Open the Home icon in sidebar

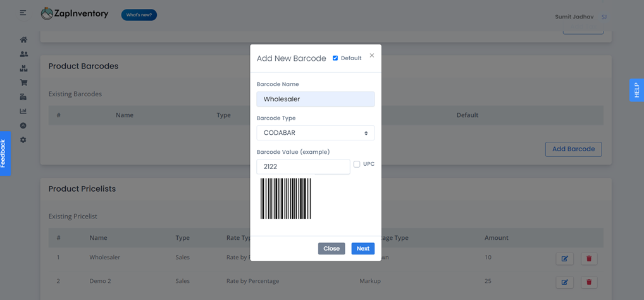pyautogui.click(x=23, y=40)
